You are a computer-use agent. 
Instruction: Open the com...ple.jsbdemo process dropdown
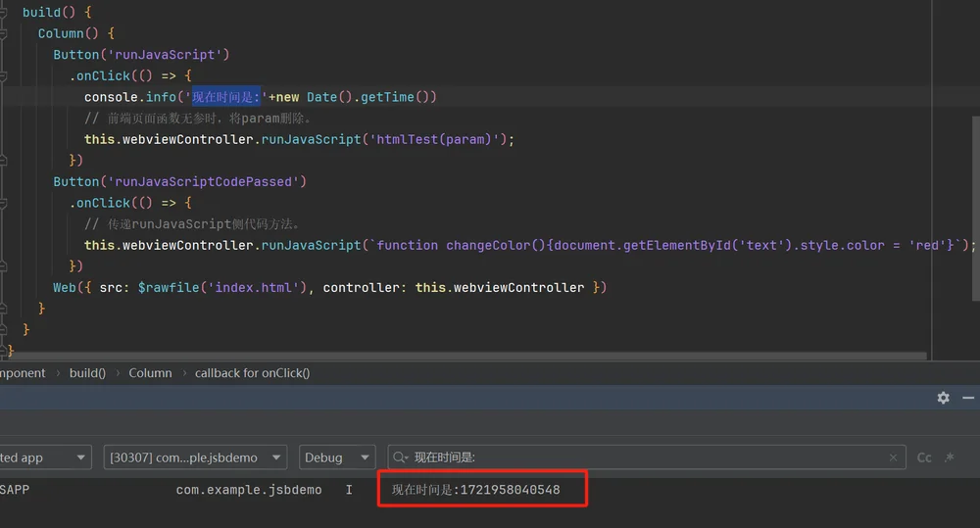[195, 457]
